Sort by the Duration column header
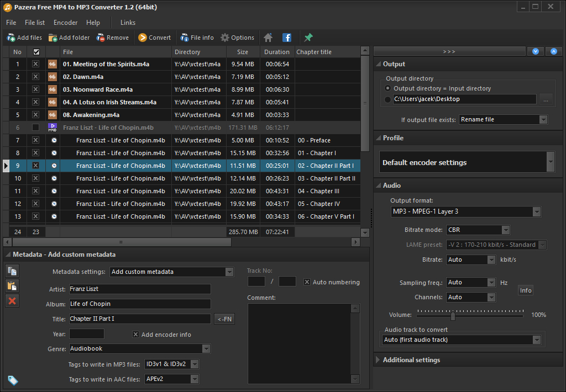This screenshot has height=392, width=566. click(x=277, y=52)
